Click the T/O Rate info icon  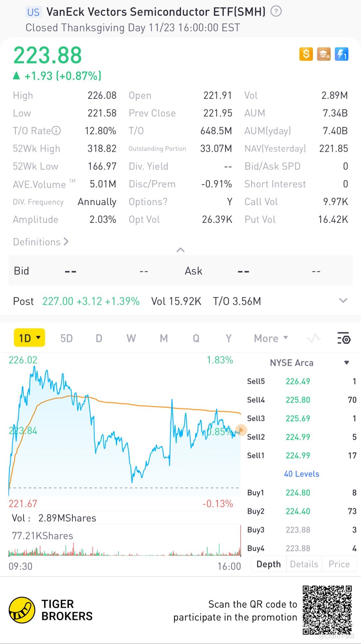pyautogui.click(x=56, y=131)
